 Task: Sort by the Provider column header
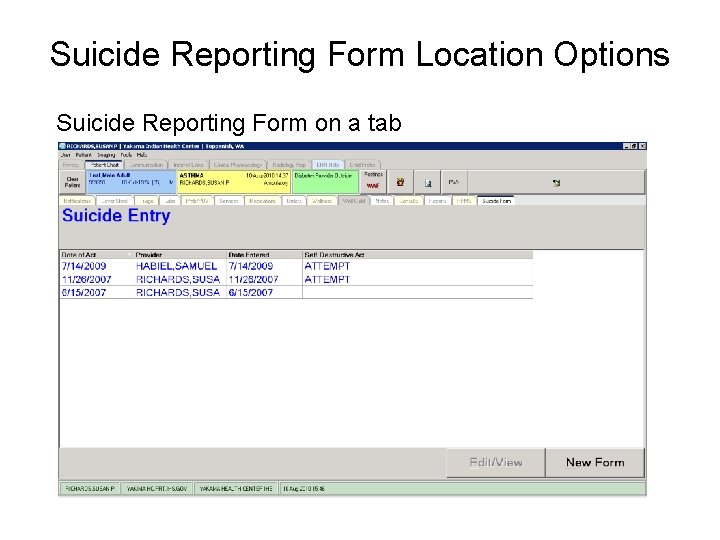[x=180, y=255]
